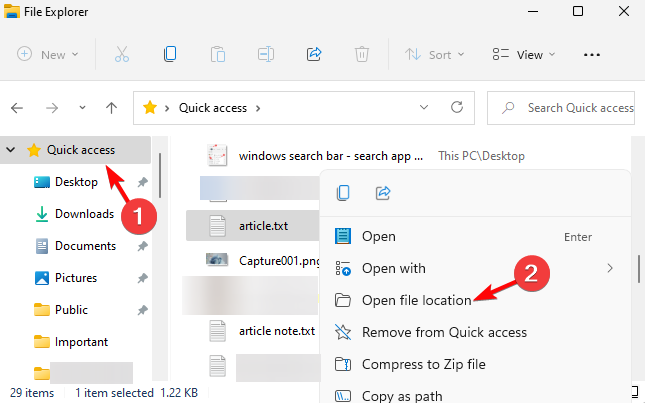Refresh the Quick access view

tap(457, 107)
